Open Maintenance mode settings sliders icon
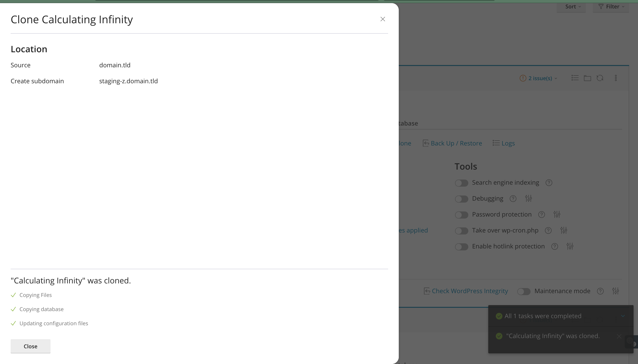 [x=615, y=291]
